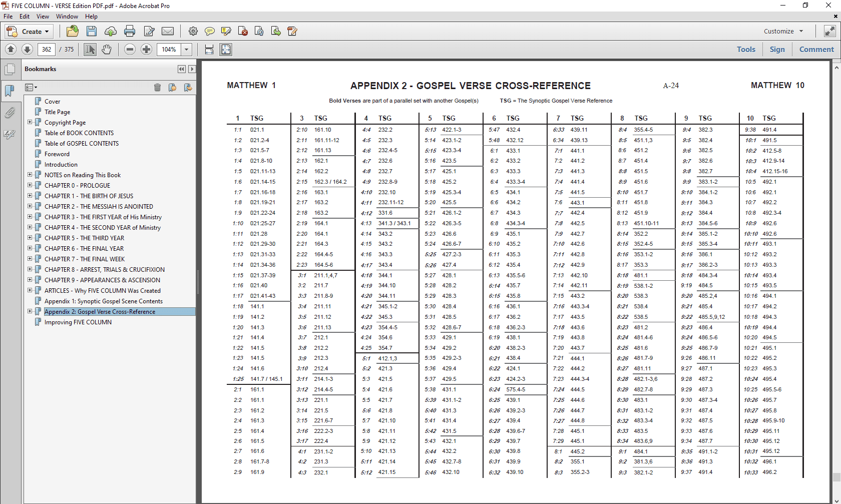Open the Introduction bookmark

point(61,165)
